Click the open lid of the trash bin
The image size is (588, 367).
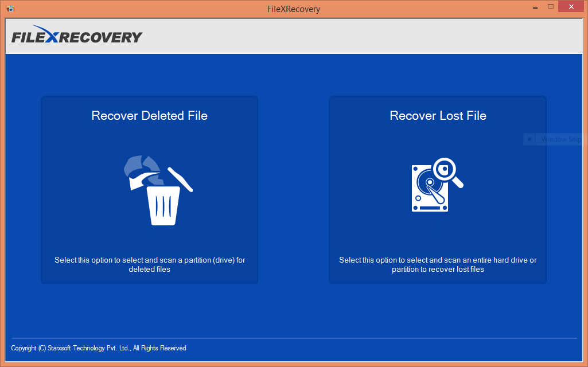[x=180, y=179]
